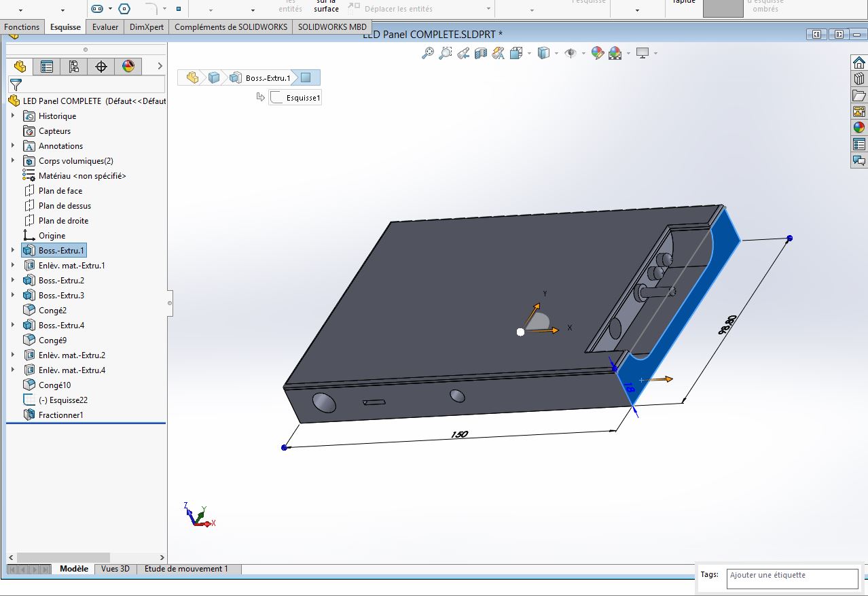
Task: Open the Design Library icon in task pane
Action: (x=859, y=79)
